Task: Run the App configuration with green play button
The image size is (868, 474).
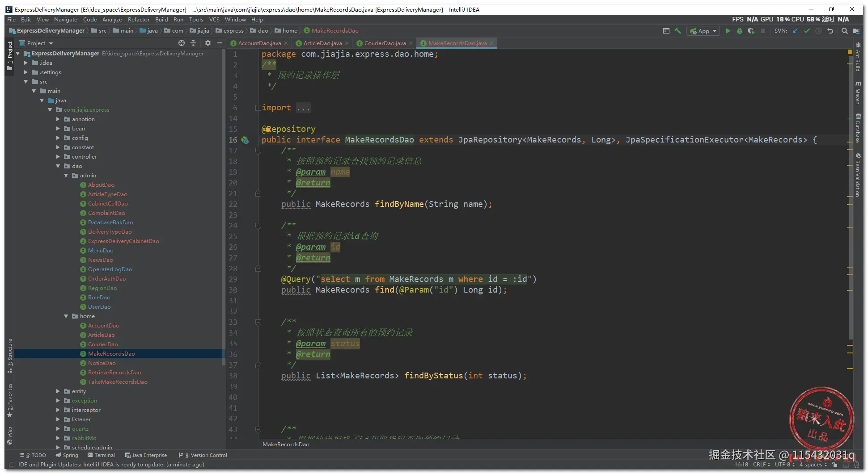Action: pyautogui.click(x=728, y=31)
